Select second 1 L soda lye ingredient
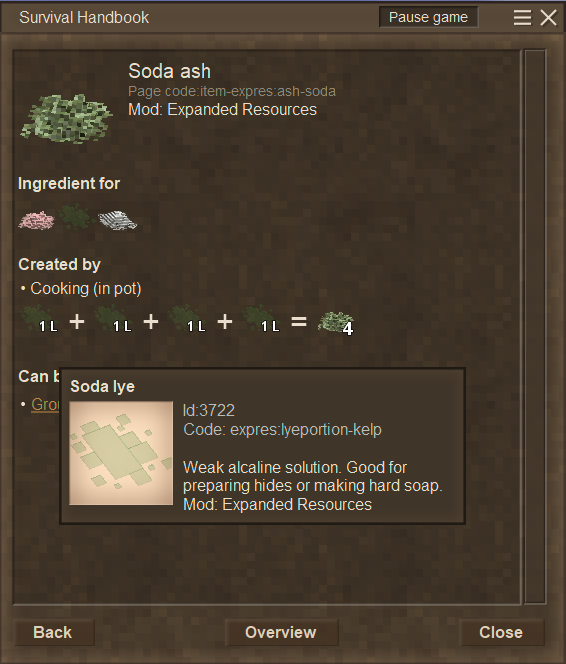The width and height of the screenshot is (566, 664). [113, 319]
